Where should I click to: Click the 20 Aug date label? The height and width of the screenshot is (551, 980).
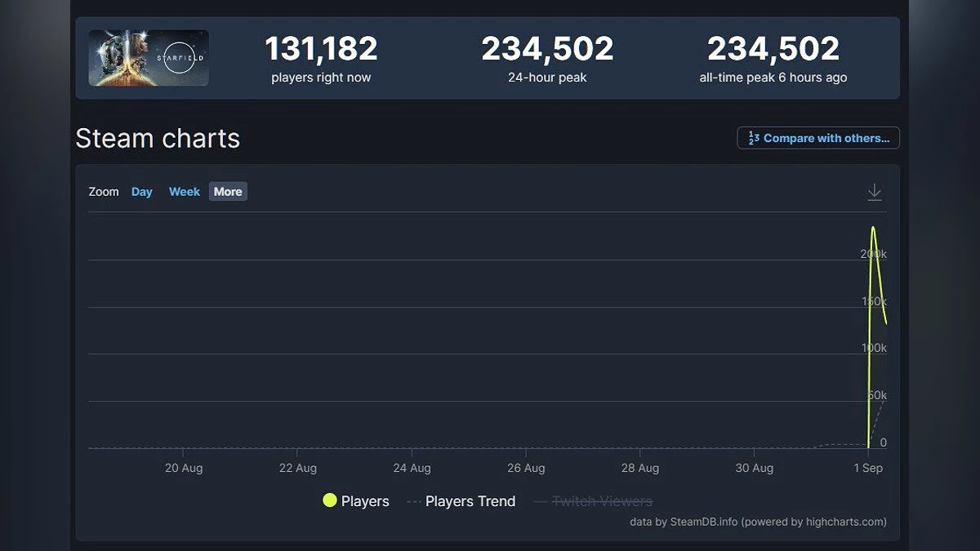(x=184, y=468)
